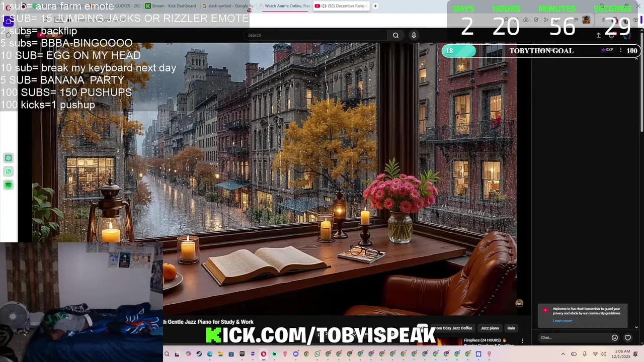Jump to newest chat messages arrow
The width and height of the screenshot is (644, 362).
[x=636, y=327]
